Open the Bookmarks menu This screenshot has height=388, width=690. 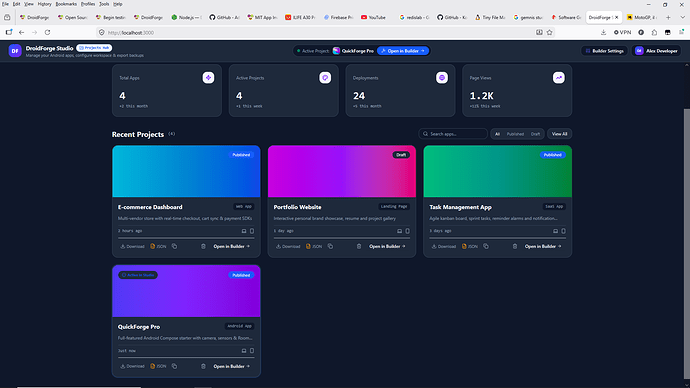point(66,4)
